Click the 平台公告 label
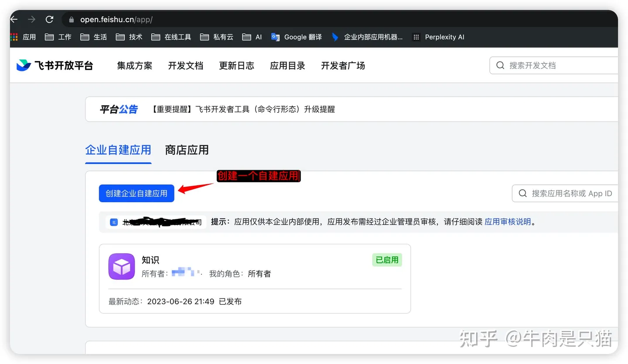The height and width of the screenshot is (364, 628). (119, 109)
